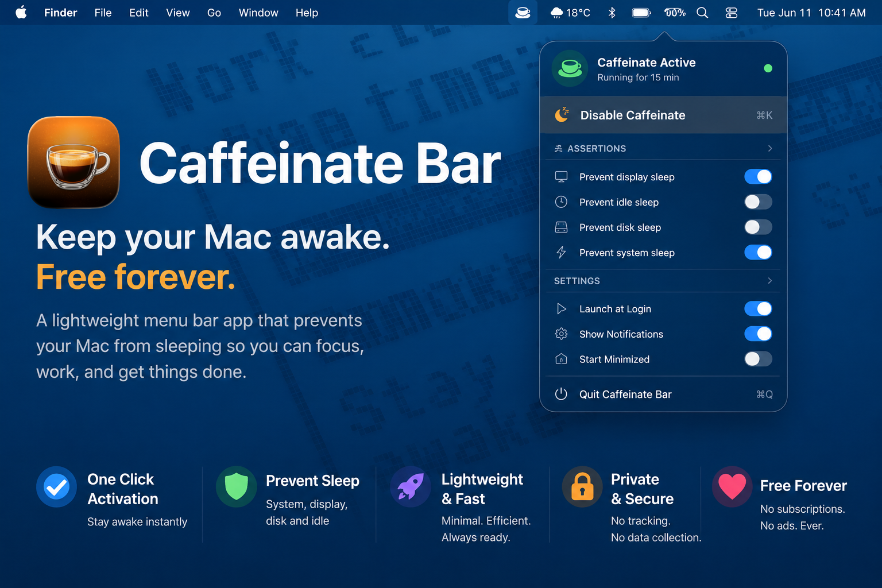
Task: Expand the Assertions section chevron
Action: (x=770, y=149)
